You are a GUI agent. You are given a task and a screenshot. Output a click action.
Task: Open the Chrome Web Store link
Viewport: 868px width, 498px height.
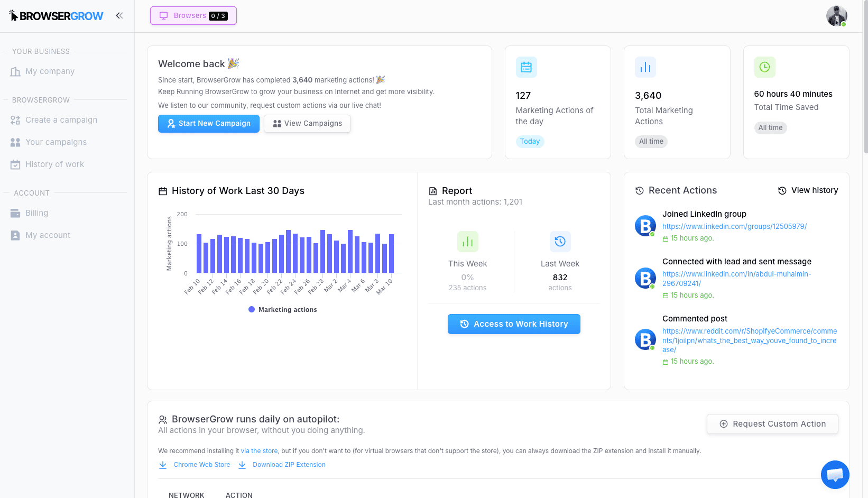coord(201,464)
